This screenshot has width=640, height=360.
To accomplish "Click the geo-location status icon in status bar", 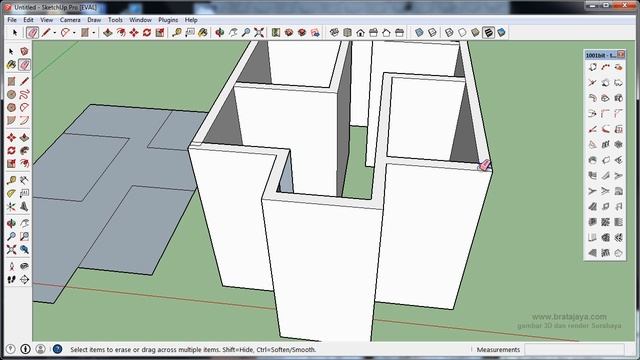I will (x=11, y=349).
